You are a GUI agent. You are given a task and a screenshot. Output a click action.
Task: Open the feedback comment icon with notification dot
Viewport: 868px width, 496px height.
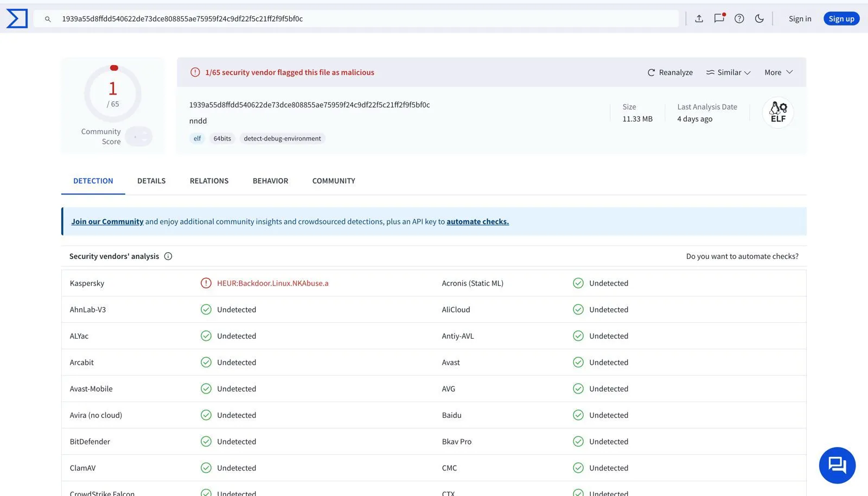(x=719, y=18)
